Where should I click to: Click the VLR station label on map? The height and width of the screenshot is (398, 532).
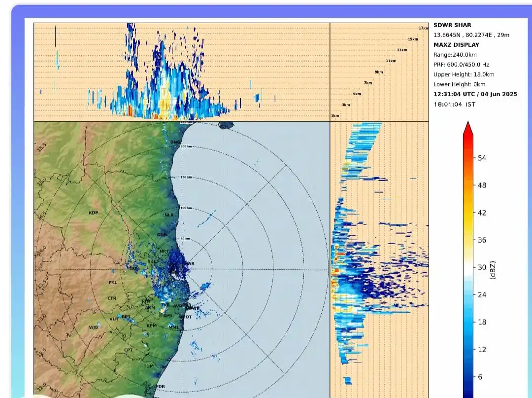[x=114, y=319]
